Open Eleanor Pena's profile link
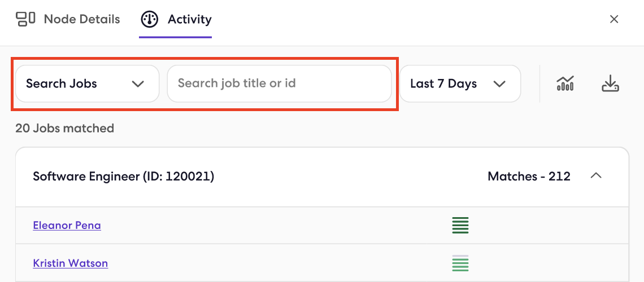644x282 pixels. click(67, 225)
